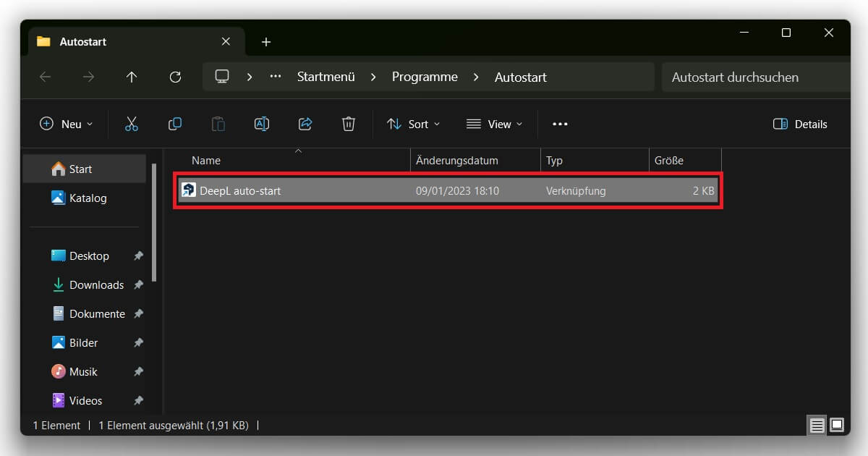The image size is (868, 456).
Task: Go to the Programme breadcrumb folder
Action: pyautogui.click(x=424, y=77)
